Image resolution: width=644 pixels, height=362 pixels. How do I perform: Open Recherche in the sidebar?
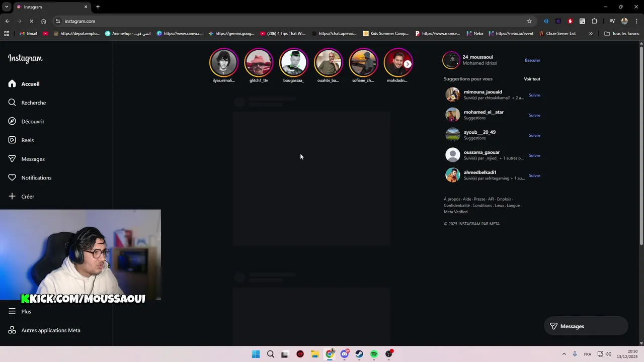coord(27,103)
